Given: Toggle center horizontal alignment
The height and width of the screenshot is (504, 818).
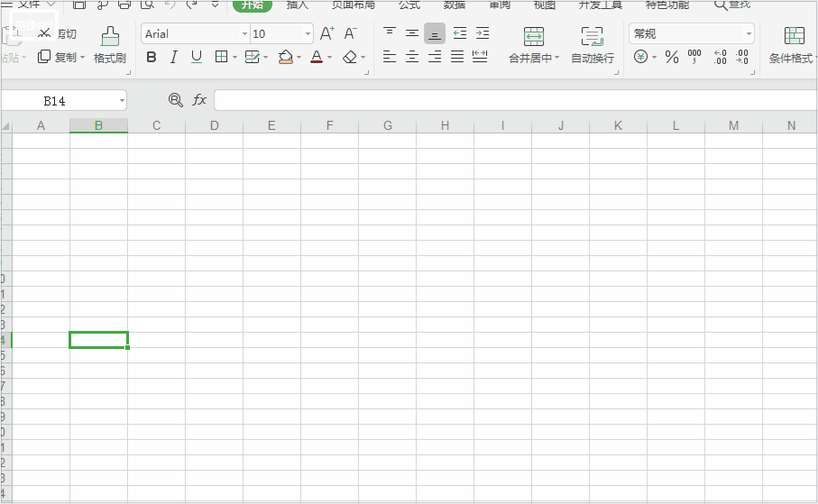Looking at the screenshot, I should pos(412,56).
